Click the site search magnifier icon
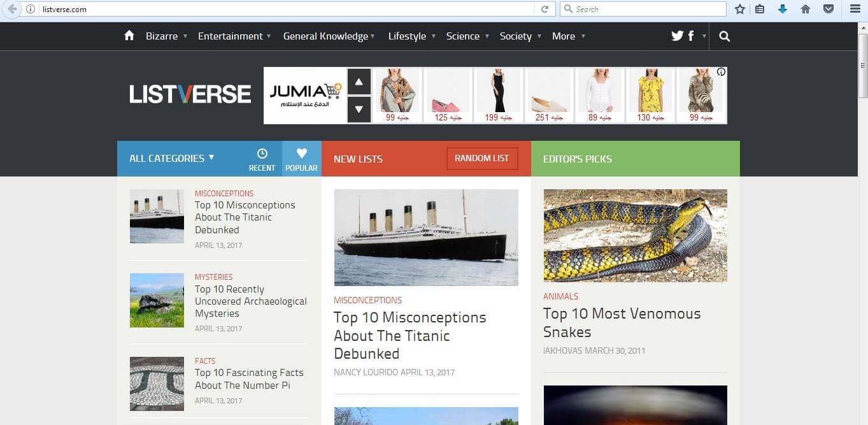 (724, 36)
